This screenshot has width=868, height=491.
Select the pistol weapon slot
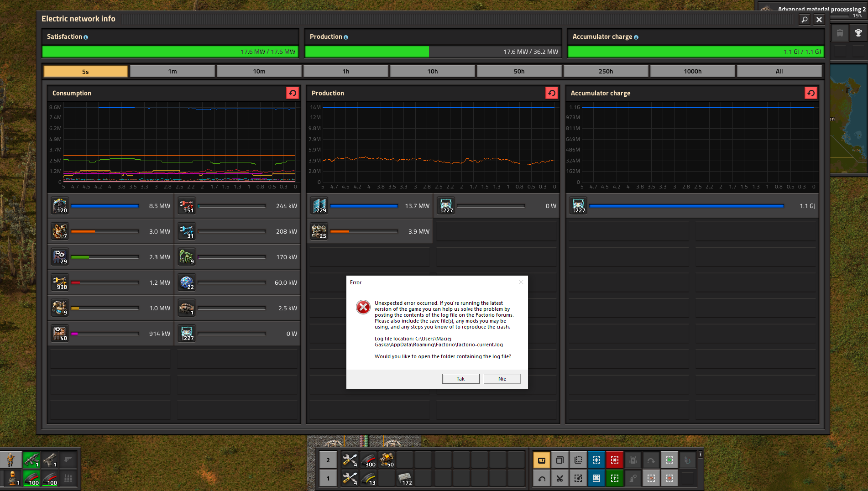tap(50, 460)
